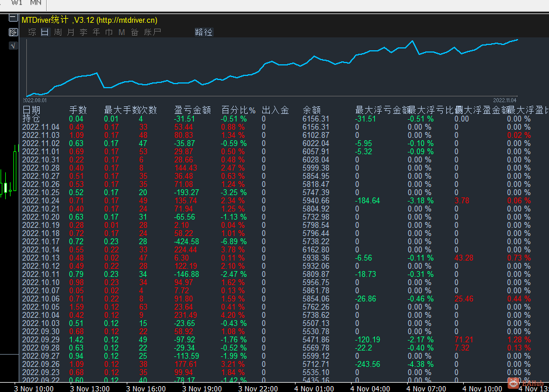Image resolution: width=549 pixels, height=392 pixels.
Task: Switch to the 综 summary tab
Action: (x=32, y=32)
